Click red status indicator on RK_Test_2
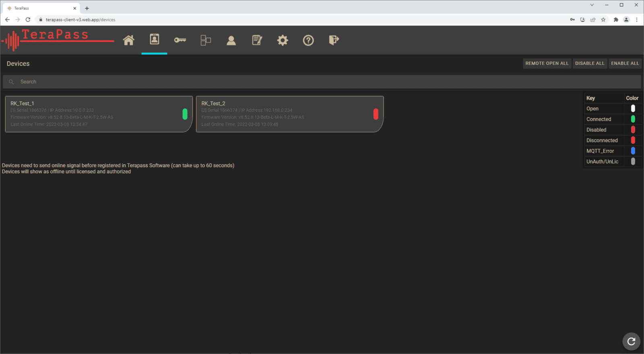The width and height of the screenshot is (644, 354). (x=376, y=114)
